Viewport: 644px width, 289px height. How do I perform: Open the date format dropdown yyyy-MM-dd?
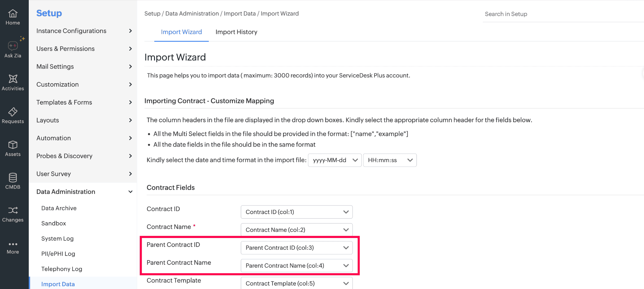coord(335,160)
